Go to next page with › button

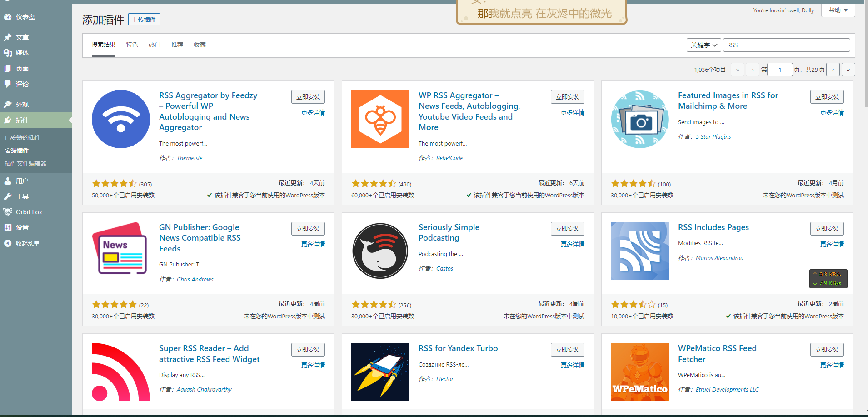point(833,70)
